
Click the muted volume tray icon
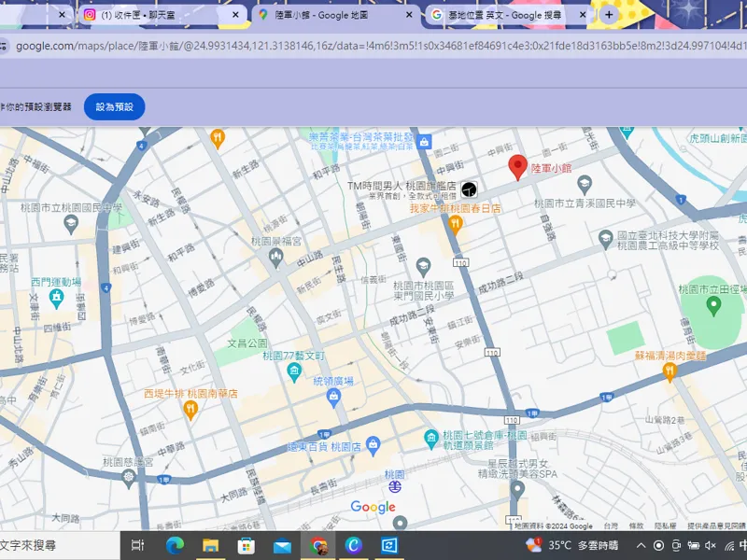coord(711,546)
